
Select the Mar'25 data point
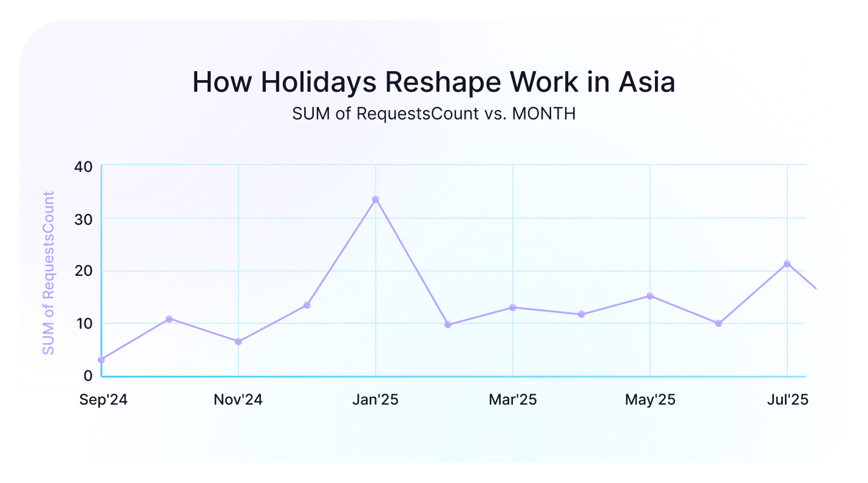click(x=512, y=307)
